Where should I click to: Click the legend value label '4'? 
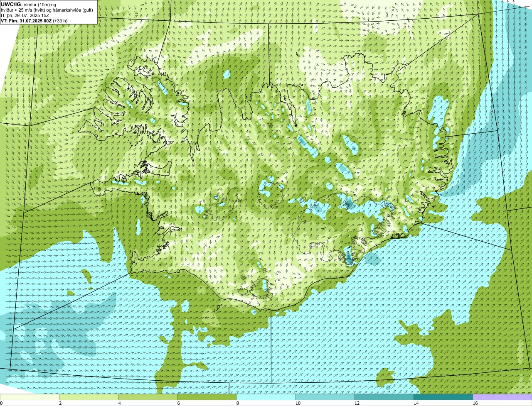click(119, 403)
